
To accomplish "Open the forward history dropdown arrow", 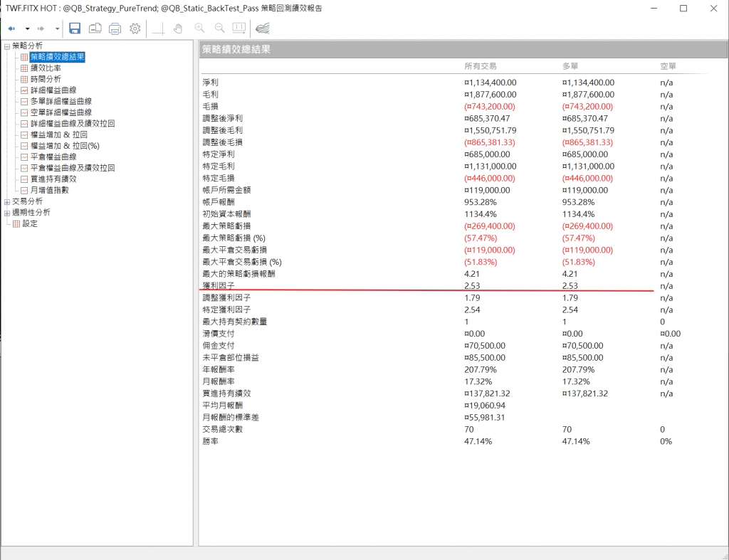I will point(57,28).
